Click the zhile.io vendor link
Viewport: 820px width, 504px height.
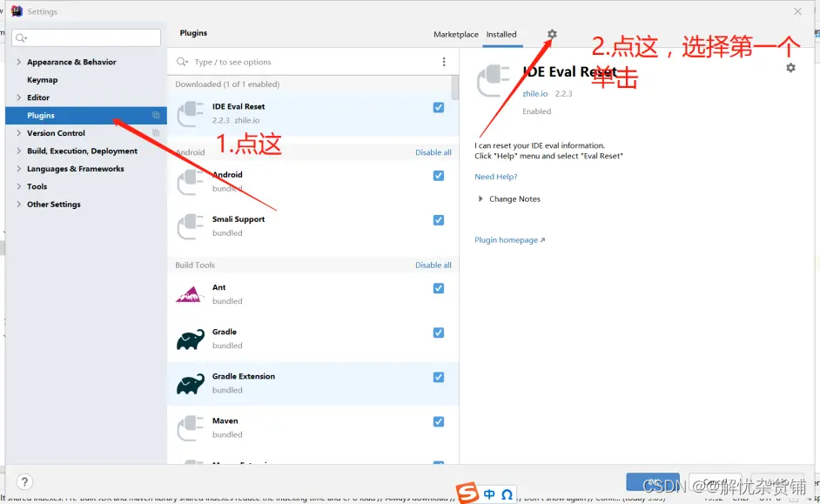point(535,94)
